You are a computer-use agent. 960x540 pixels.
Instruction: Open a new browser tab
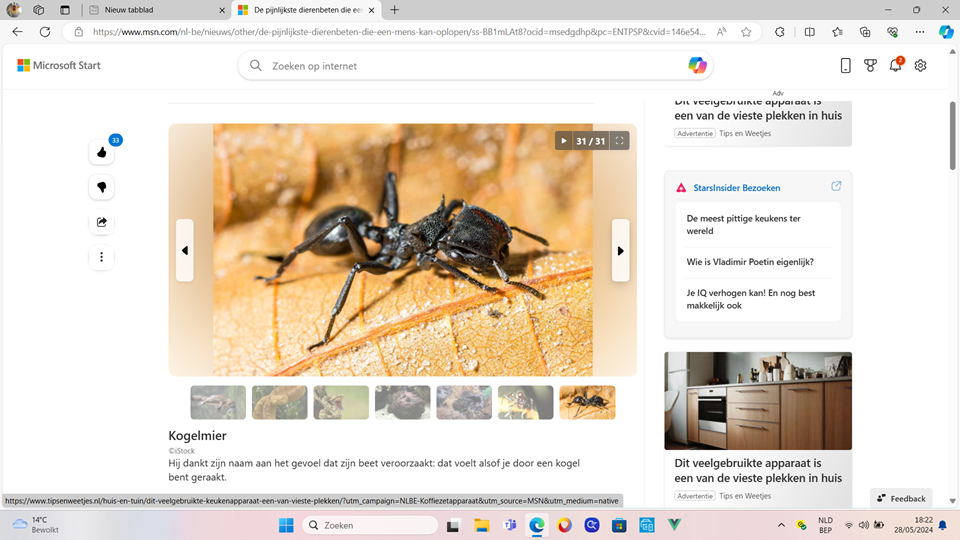[x=395, y=10]
